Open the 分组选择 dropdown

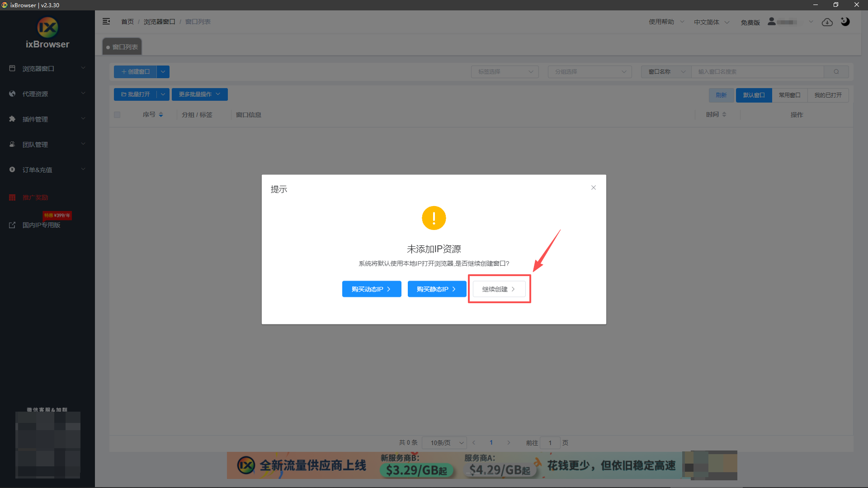coord(590,71)
